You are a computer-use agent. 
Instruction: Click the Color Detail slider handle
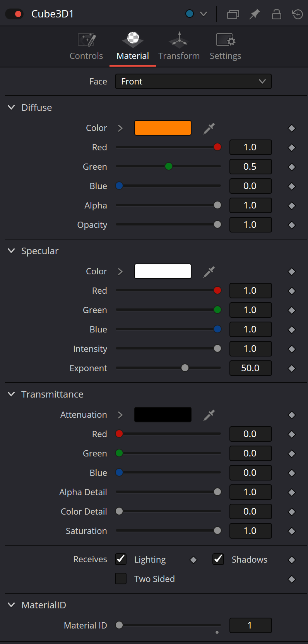[119, 511]
